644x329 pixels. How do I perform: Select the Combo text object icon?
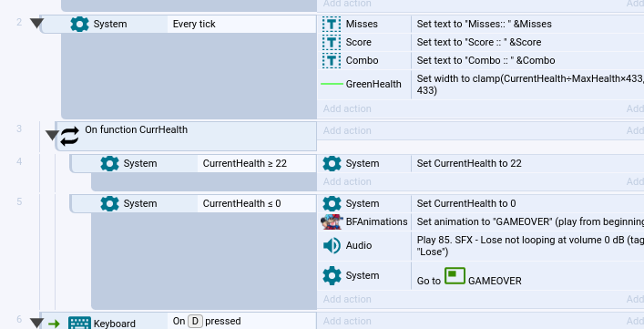[x=332, y=60]
